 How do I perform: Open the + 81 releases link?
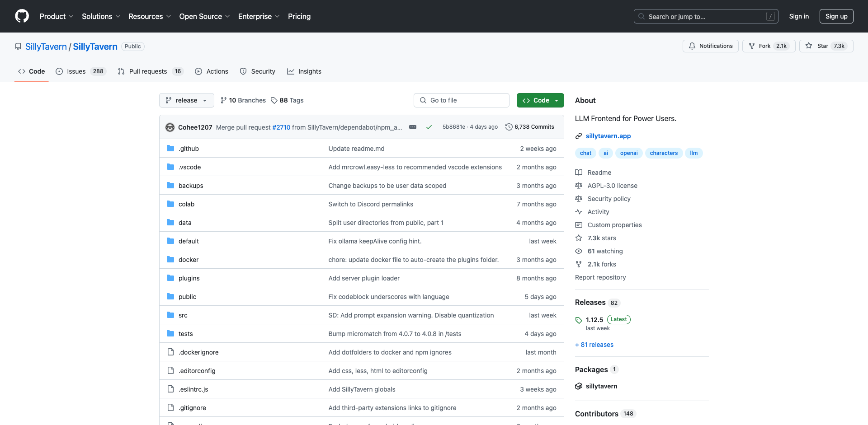point(594,345)
